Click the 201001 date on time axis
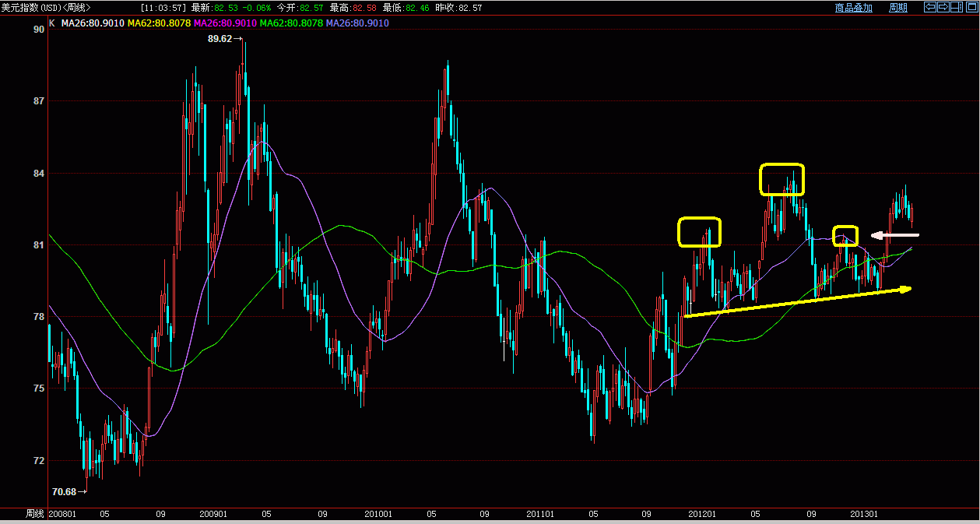980x524 pixels. [x=378, y=514]
